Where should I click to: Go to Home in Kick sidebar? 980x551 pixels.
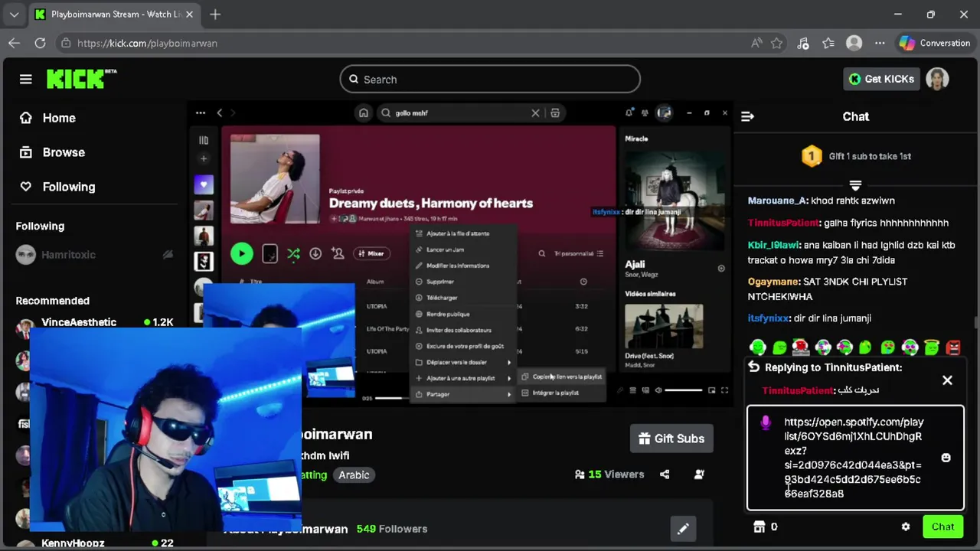pyautogui.click(x=48, y=118)
